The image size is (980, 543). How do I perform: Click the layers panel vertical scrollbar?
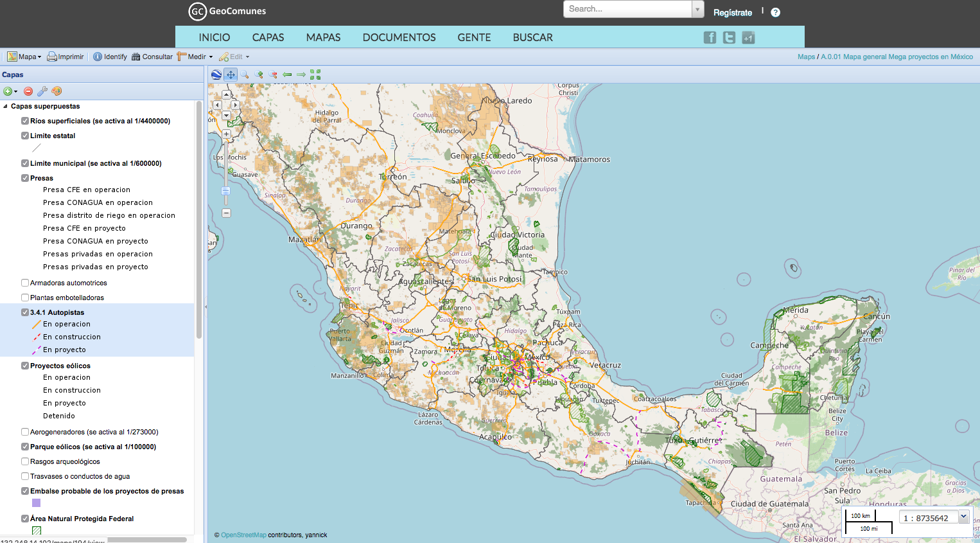[x=199, y=219]
